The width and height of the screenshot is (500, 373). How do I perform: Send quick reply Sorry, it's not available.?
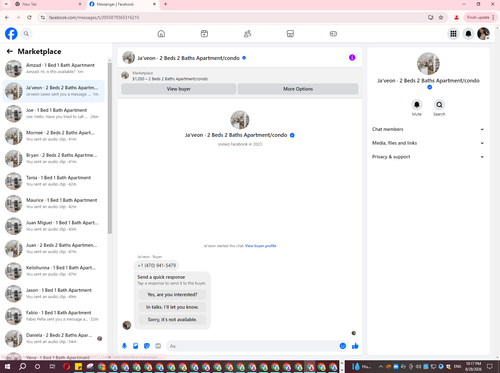click(x=172, y=319)
